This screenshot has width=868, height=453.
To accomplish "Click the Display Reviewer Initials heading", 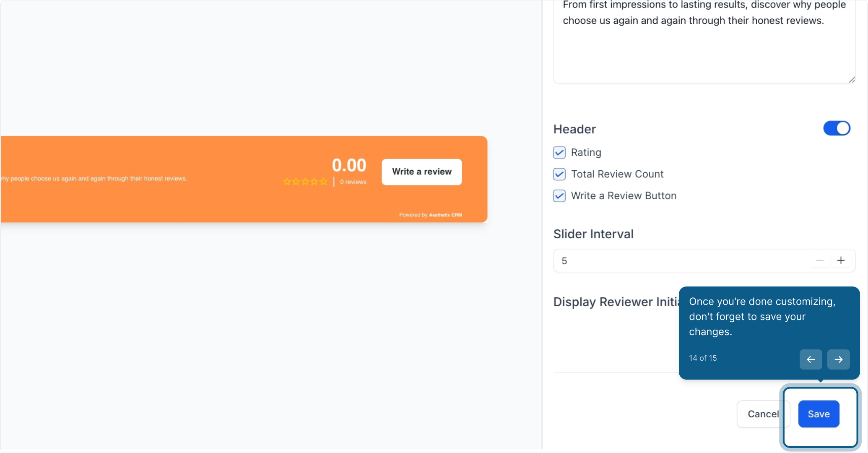I will (x=616, y=302).
